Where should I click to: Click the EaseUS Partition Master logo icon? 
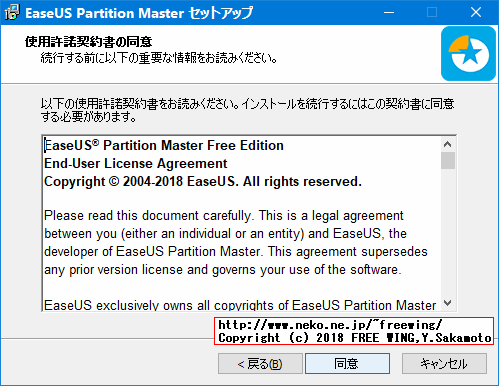coord(468,54)
